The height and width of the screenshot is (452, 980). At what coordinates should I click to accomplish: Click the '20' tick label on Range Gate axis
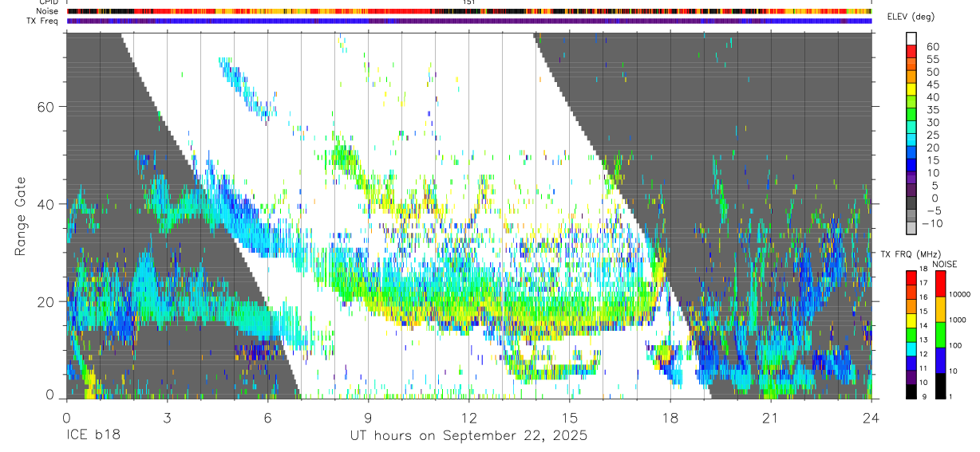click(x=47, y=301)
